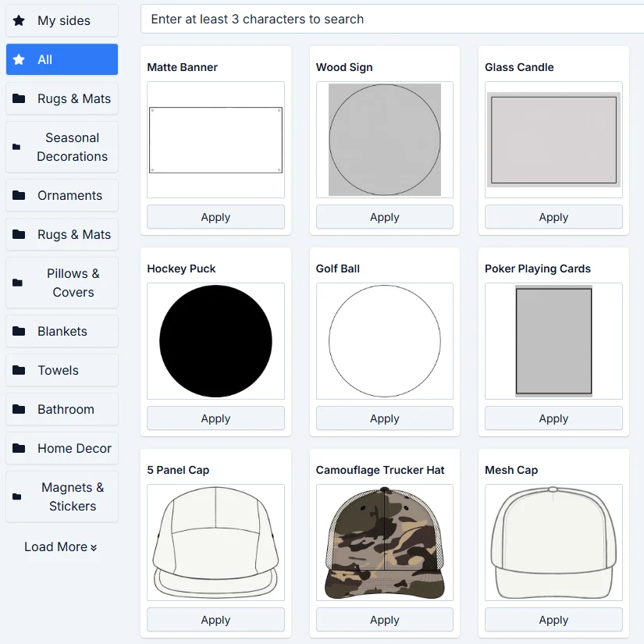Select the Matte Banner preview image
This screenshot has height=644, width=644.
pyautogui.click(x=215, y=140)
